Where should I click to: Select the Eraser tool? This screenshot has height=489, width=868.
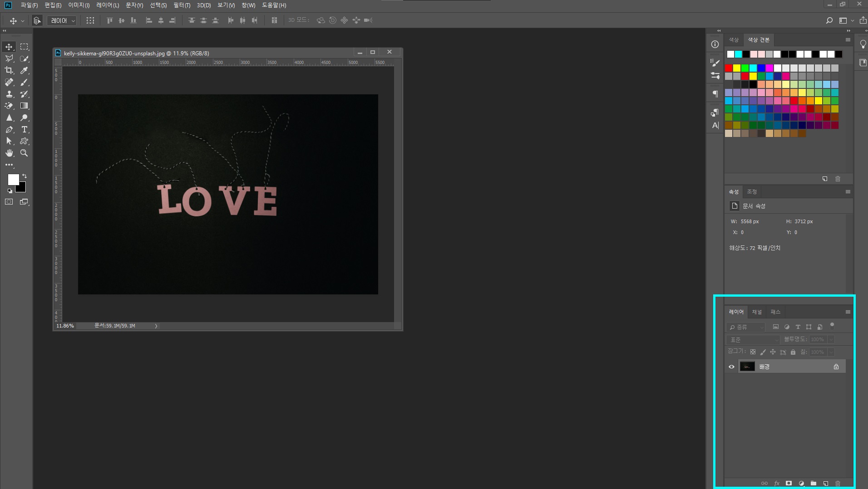click(x=9, y=106)
